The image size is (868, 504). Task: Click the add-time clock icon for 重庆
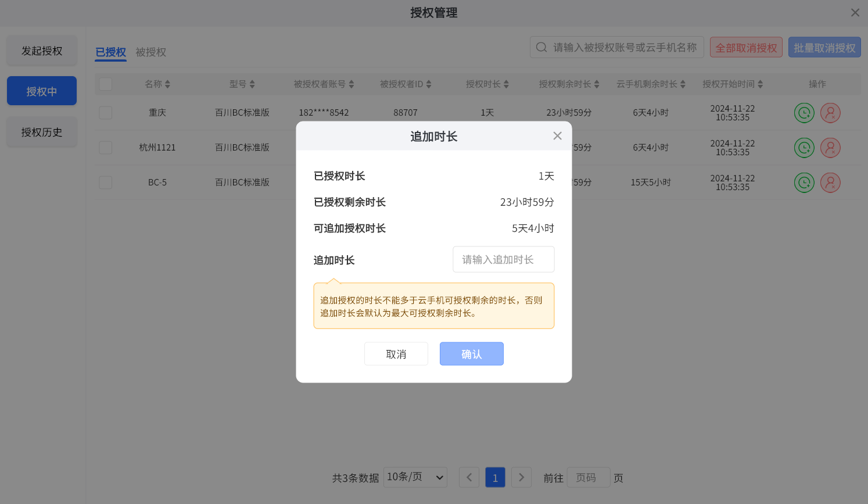click(804, 113)
